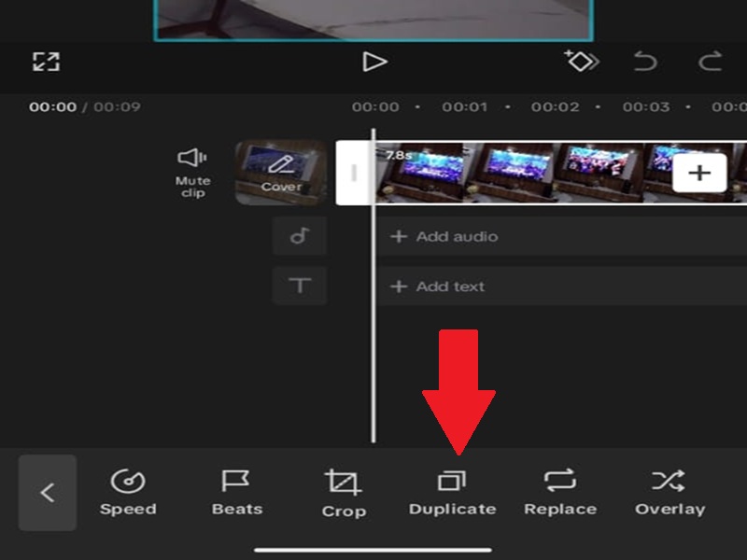Collapse the toolbar with the back chevron
Image resolution: width=747 pixels, height=560 pixels.
click(47, 493)
